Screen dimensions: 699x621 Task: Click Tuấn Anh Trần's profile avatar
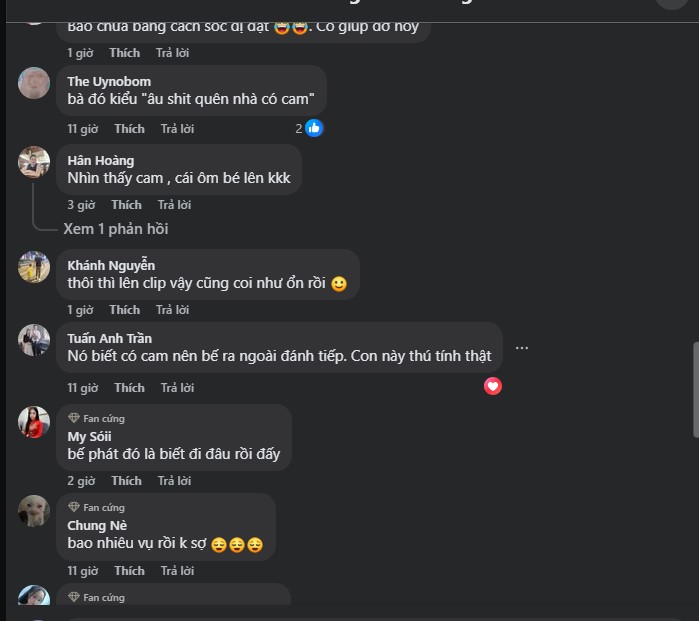[34, 340]
